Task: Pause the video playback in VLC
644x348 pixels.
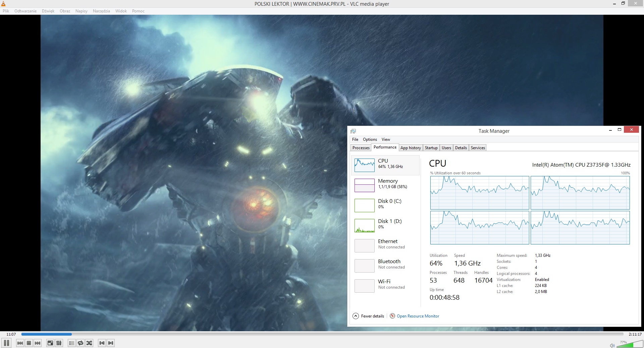Action: pos(6,343)
